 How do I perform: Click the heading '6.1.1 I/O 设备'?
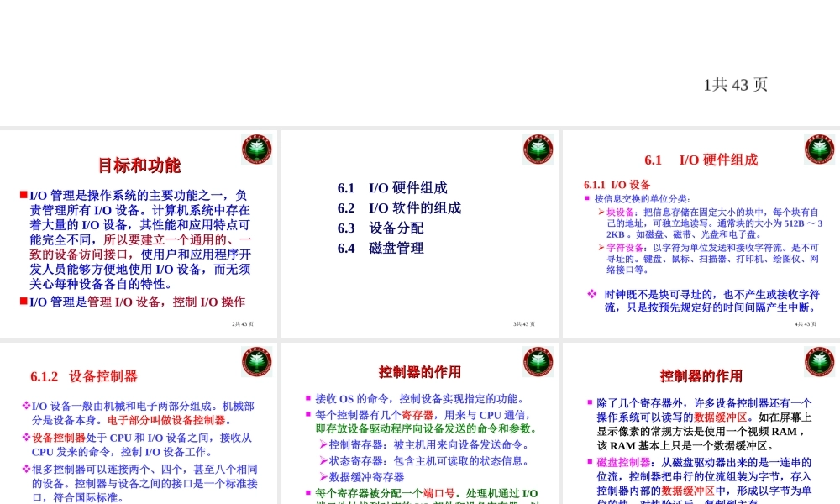click(617, 185)
